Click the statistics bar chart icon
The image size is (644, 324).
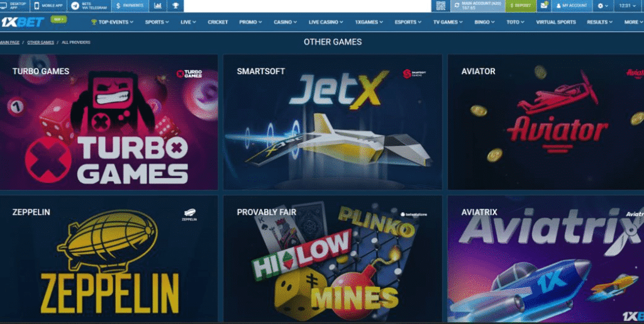click(157, 6)
